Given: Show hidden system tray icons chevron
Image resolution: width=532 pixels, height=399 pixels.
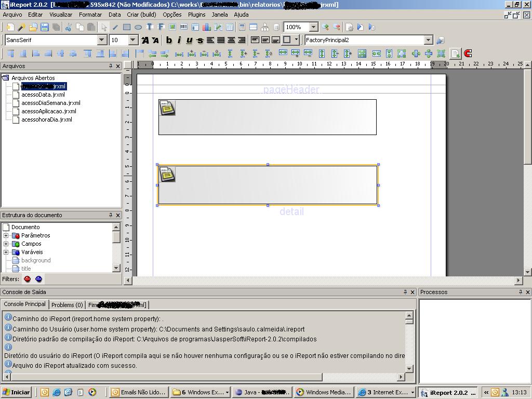Looking at the screenshot, I should pyautogui.click(x=486, y=392).
